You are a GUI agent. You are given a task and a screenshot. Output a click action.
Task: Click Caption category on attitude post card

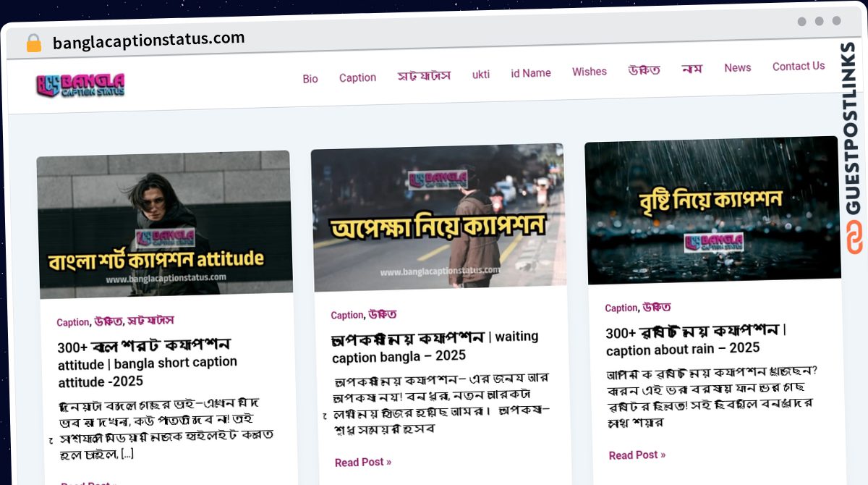click(x=72, y=323)
